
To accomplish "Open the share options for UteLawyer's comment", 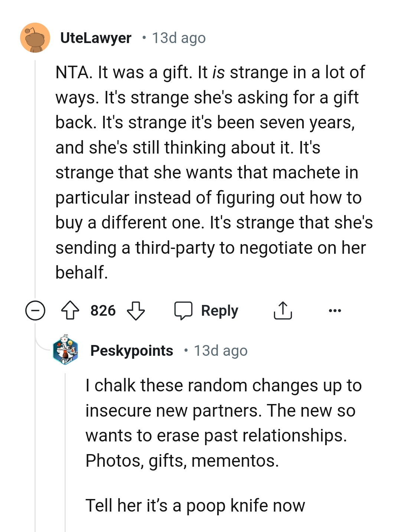I will click(x=283, y=311).
